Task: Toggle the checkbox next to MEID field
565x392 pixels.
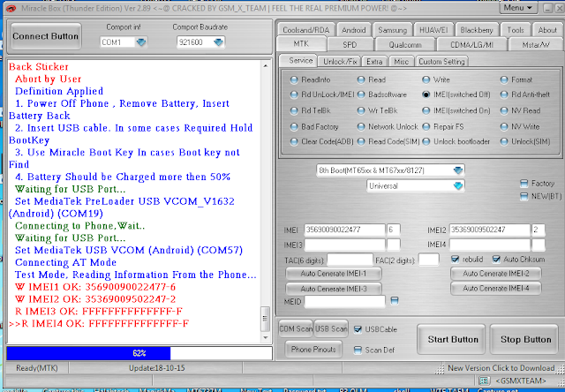Action: pyautogui.click(x=395, y=300)
